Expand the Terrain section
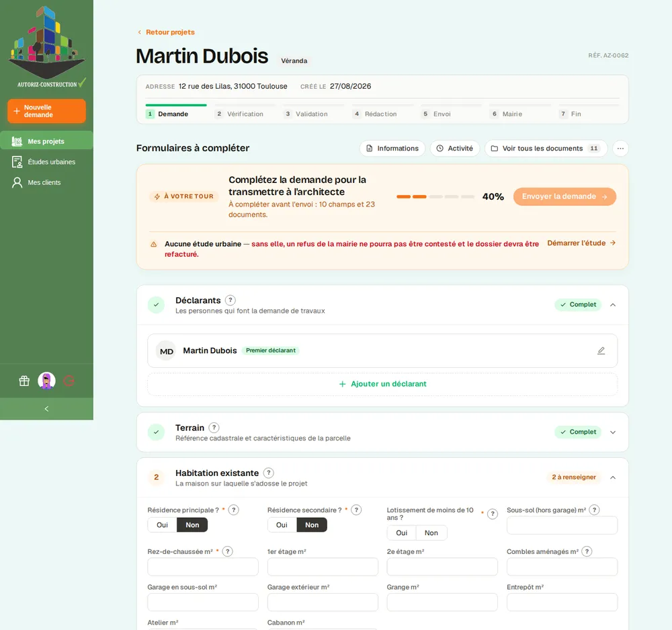This screenshot has height=630, width=672. tap(613, 432)
